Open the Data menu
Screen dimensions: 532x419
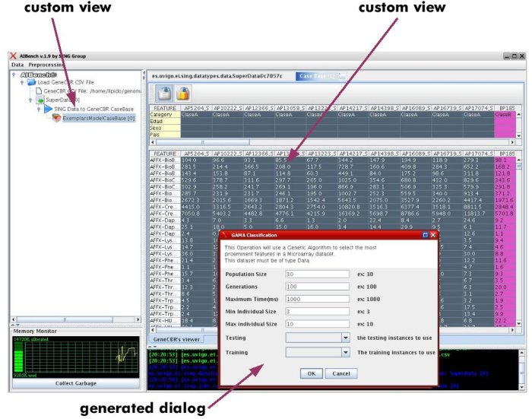17,65
